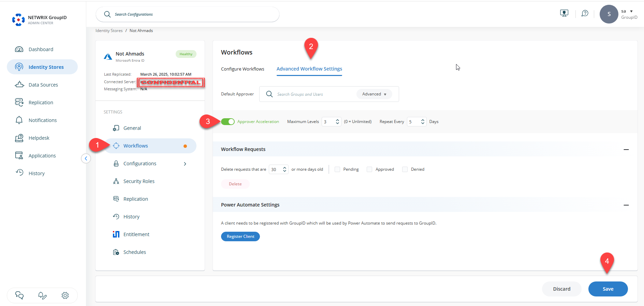Open Schedules settings item

[x=150, y=252]
